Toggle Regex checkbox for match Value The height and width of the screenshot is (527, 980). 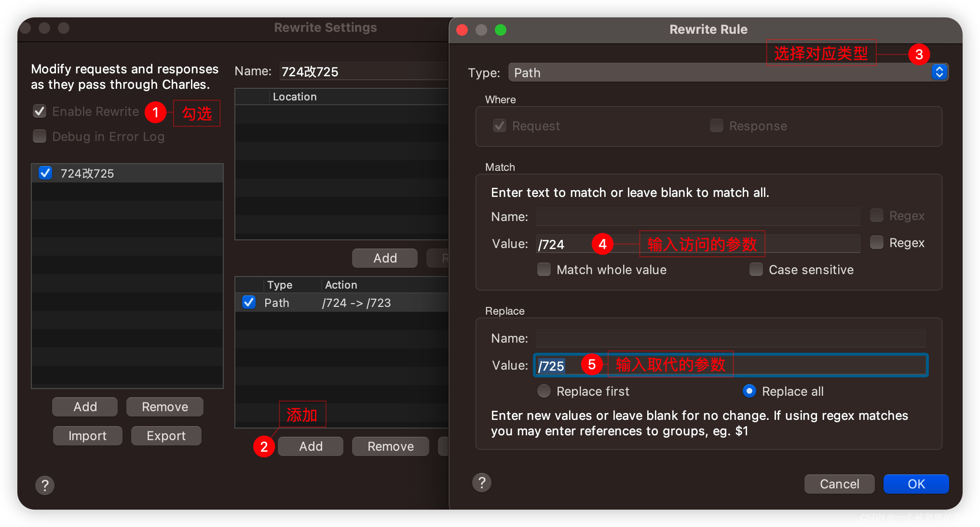tap(877, 242)
